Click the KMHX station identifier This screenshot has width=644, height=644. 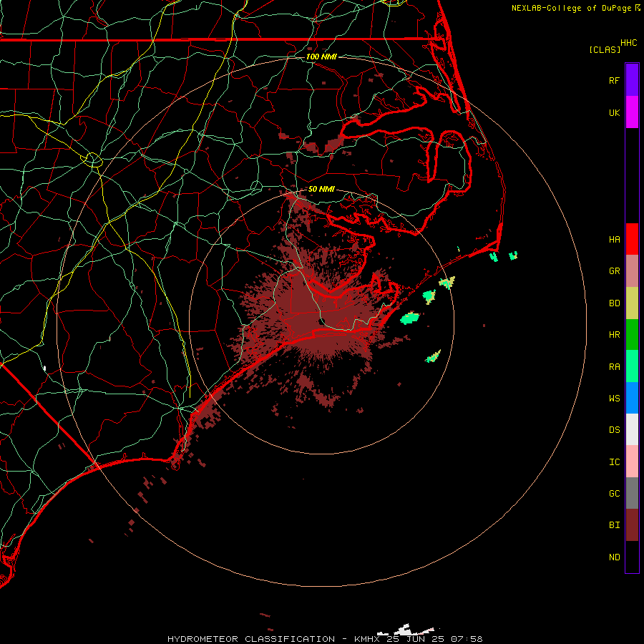[x=369, y=639]
